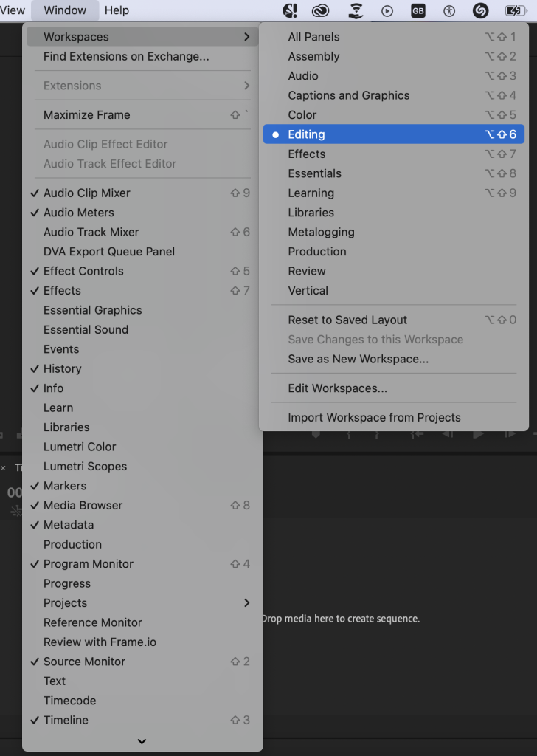
Task: Switch to Assembly workspace
Action: point(393,56)
